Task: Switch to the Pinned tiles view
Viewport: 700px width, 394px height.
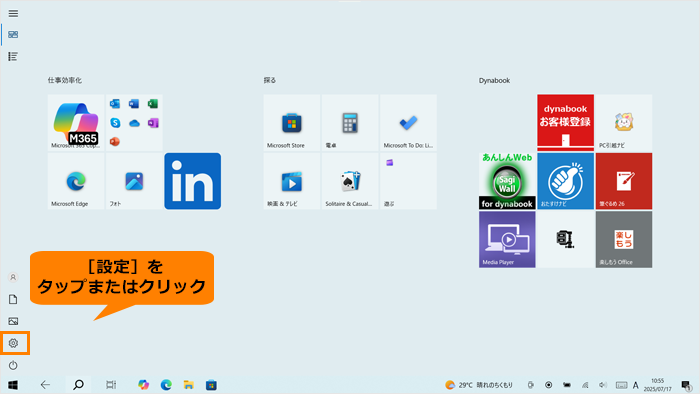Action: [x=13, y=34]
